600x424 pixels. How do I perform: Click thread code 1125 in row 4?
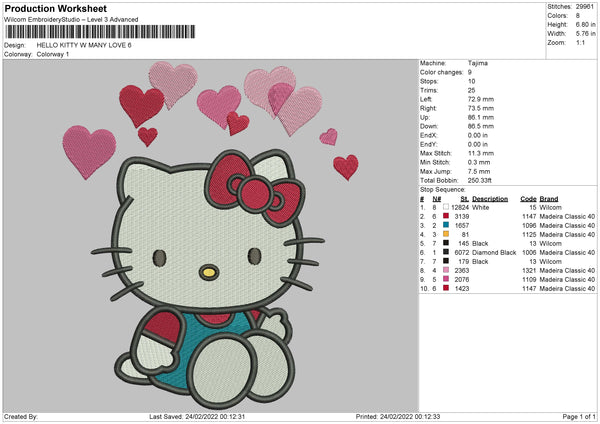tap(529, 235)
